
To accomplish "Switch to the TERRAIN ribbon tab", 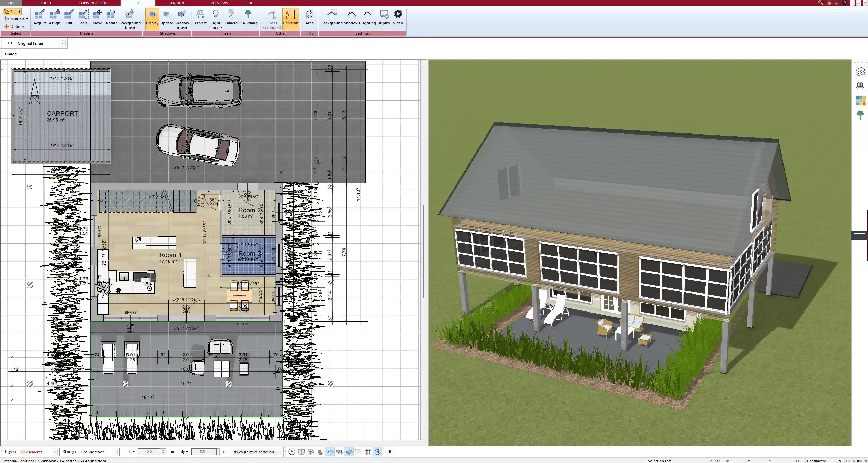I will coord(176,3).
